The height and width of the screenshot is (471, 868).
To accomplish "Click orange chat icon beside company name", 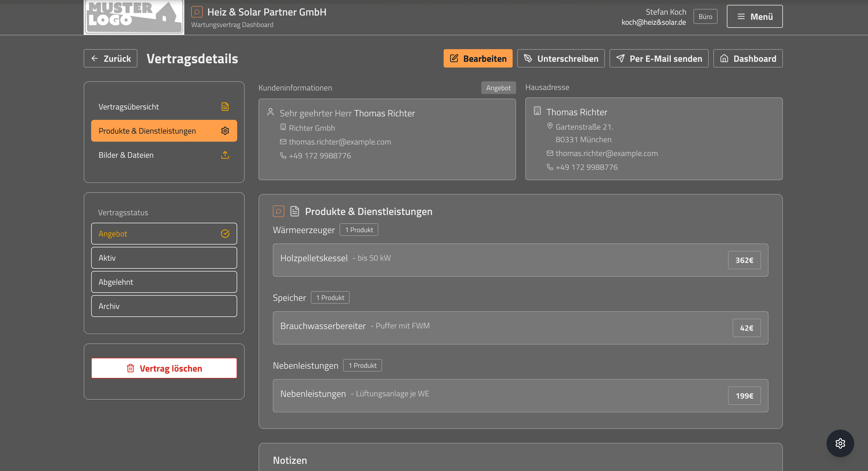I will 197,12.
